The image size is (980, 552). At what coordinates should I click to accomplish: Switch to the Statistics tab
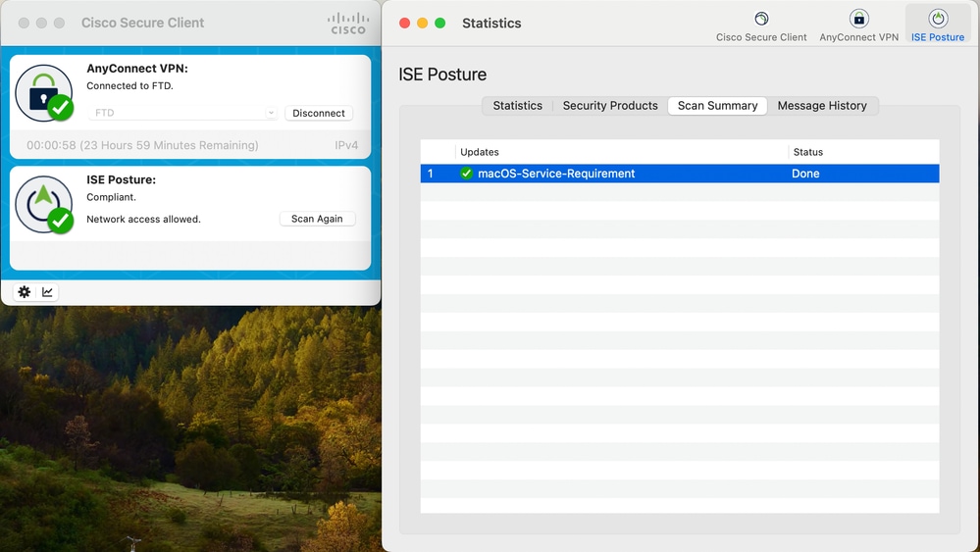(518, 106)
